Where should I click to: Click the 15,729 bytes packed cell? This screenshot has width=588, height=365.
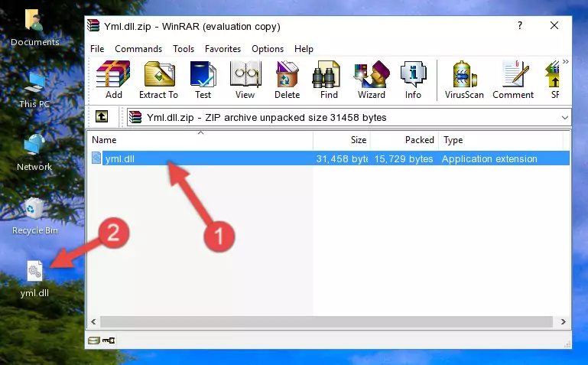[404, 158]
